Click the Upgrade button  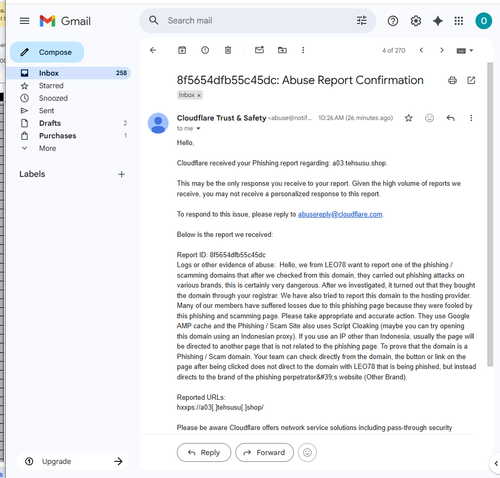coord(72,461)
